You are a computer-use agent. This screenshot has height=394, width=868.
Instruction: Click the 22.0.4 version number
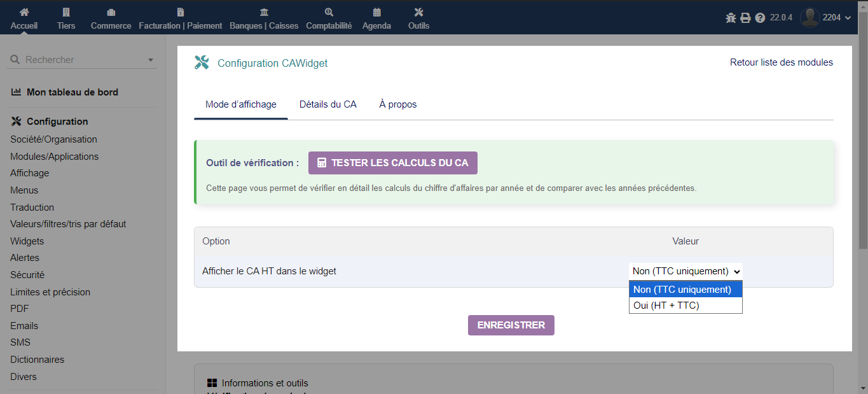coord(781,18)
